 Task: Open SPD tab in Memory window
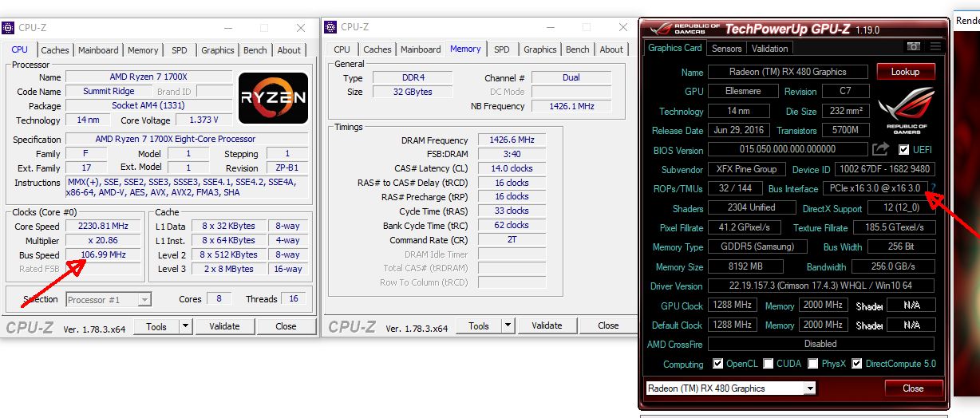pyautogui.click(x=502, y=49)
